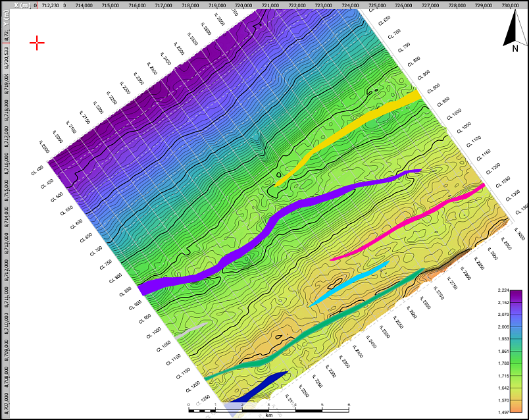Click the 2,224 color scale value
The height and width of the screenshot is (420, 529).
click(x=503, y=290)
